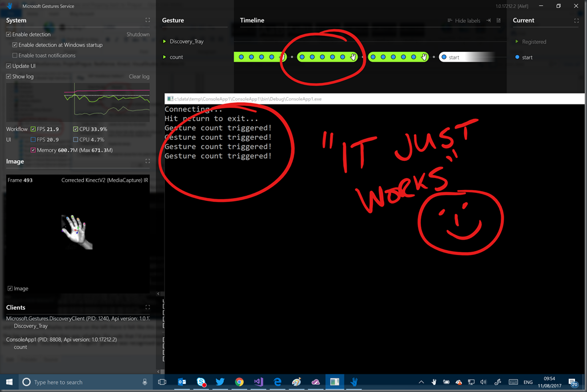Open Skype from the taskbar
Image resolution: width=587 pixels, height=392 pixels.
point(202,382)
